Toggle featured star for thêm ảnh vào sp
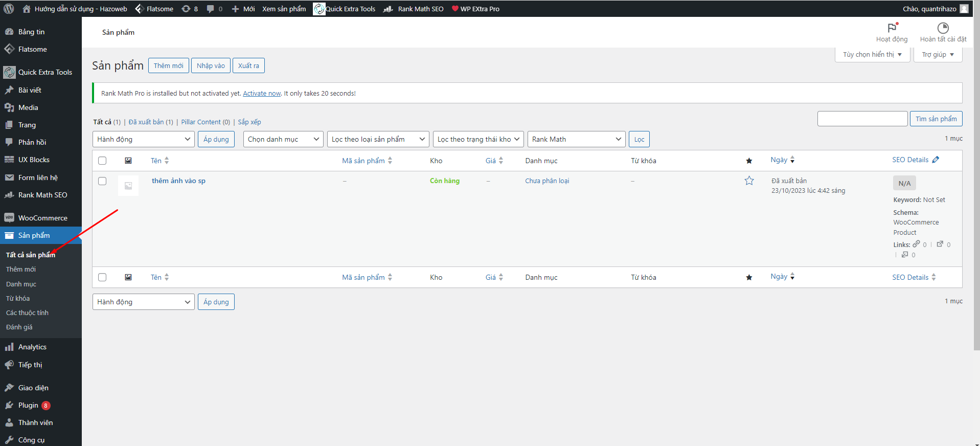Viewport: 980px width, 446px height. coord(749,181)
